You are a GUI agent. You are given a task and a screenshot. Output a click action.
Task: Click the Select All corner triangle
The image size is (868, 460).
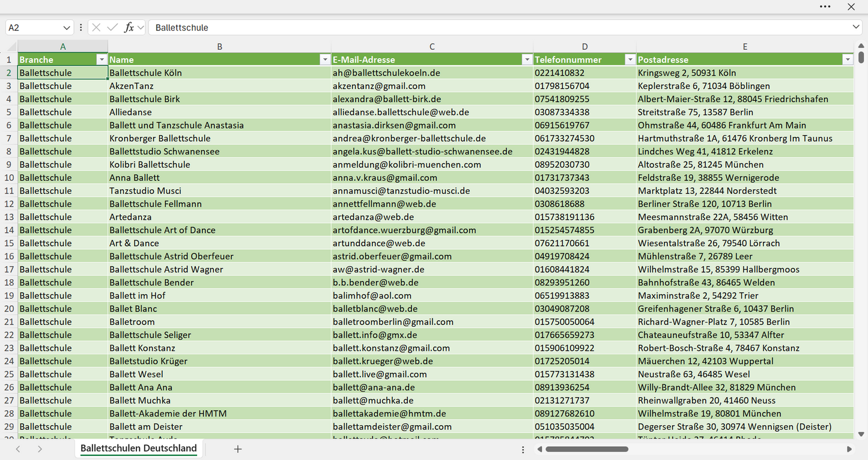click(11, 47)
